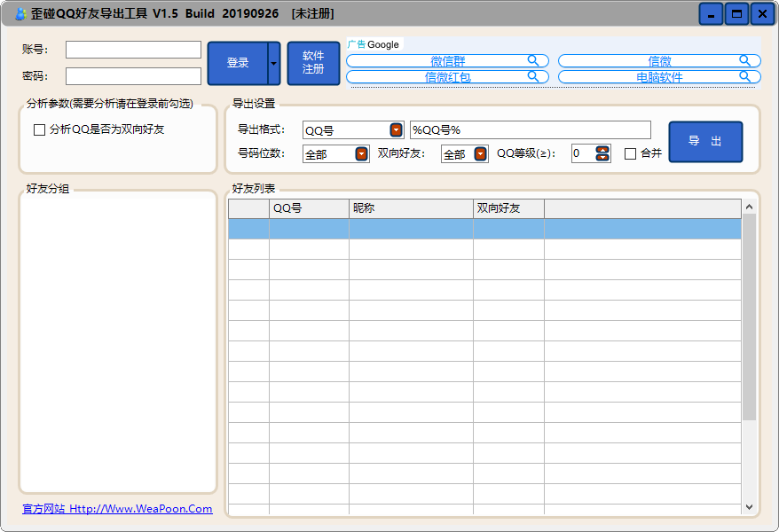Increase QQ等级 with the up stepper arrow
This screenshot has height=532, width=779.
pyautogui.click(x=602, y=148)
